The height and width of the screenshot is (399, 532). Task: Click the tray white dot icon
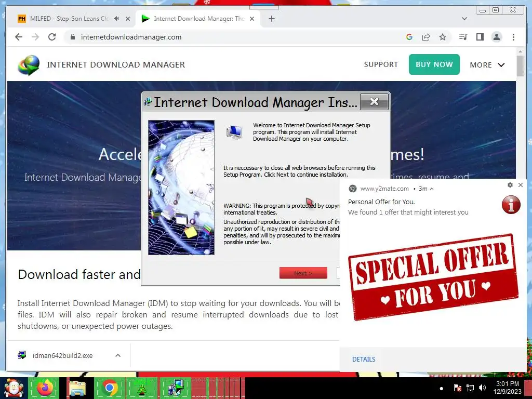coord(441,389)
